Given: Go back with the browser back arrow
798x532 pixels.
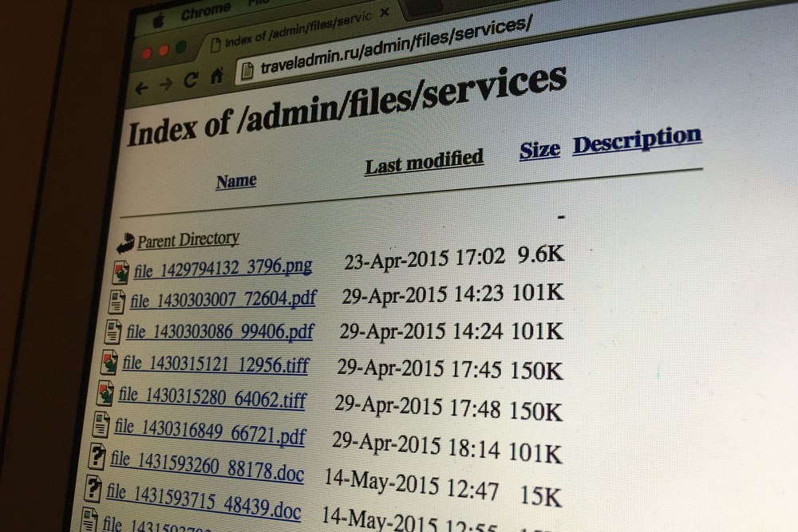Looking at the screenshot, I should click(141, 89).
